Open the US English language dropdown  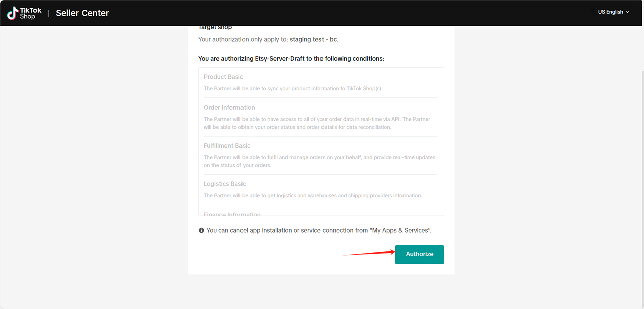[x=613, y=12]
